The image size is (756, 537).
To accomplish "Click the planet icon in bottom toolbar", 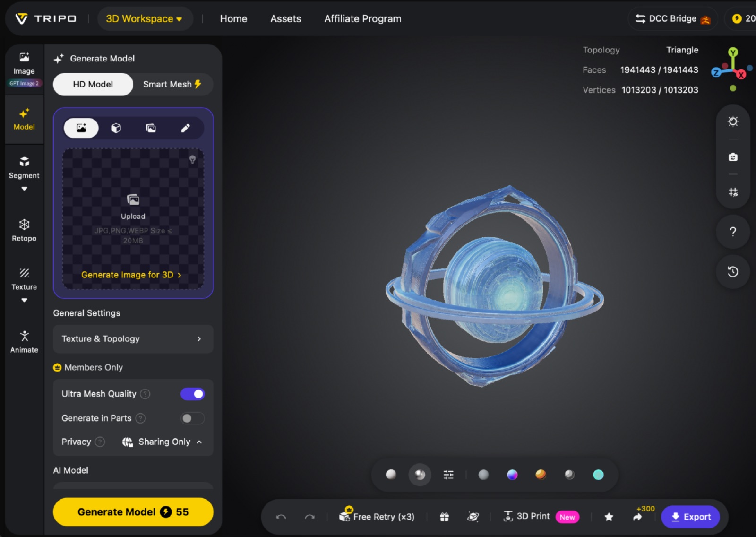I will [x=473, y=517].
